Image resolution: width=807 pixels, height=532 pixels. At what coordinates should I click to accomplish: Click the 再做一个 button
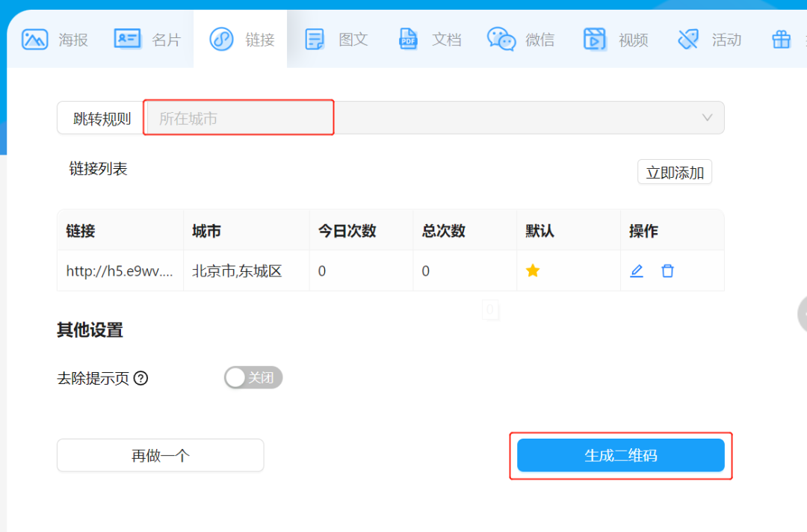point(160,455)
